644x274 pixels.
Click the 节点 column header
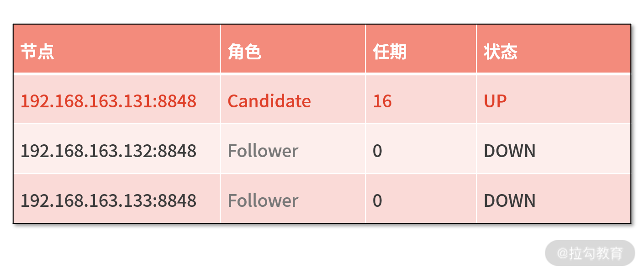[x=37, y=52]
